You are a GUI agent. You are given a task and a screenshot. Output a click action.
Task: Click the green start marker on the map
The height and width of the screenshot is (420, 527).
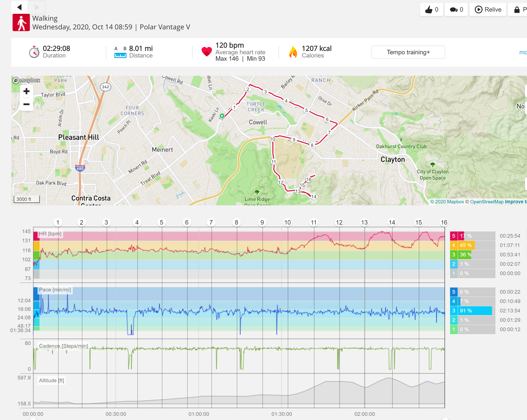tap(222, 116)
